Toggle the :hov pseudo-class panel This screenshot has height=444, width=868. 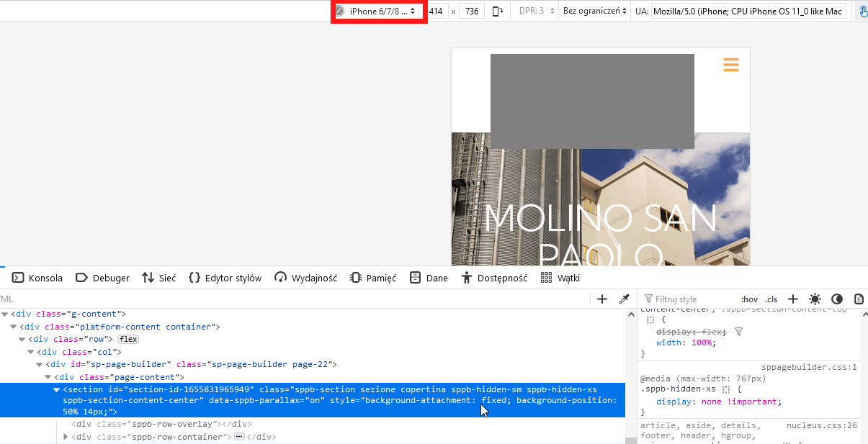coord(749,299)
